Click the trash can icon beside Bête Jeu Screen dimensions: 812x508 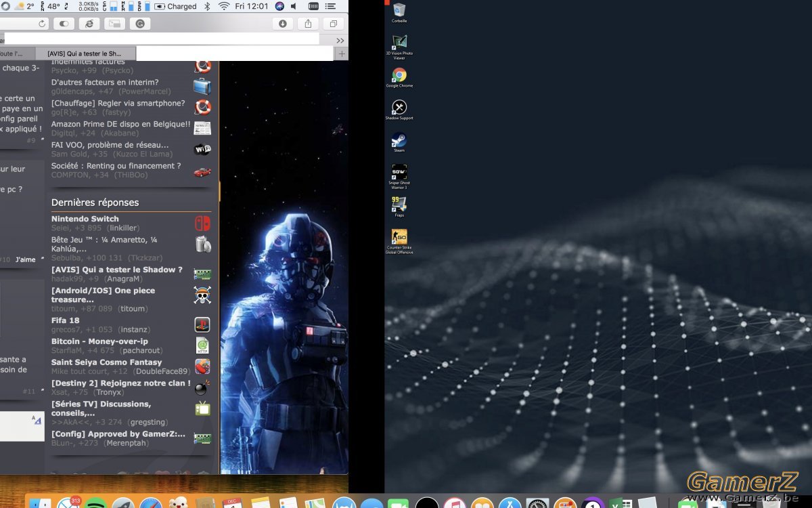pos(202,244)
